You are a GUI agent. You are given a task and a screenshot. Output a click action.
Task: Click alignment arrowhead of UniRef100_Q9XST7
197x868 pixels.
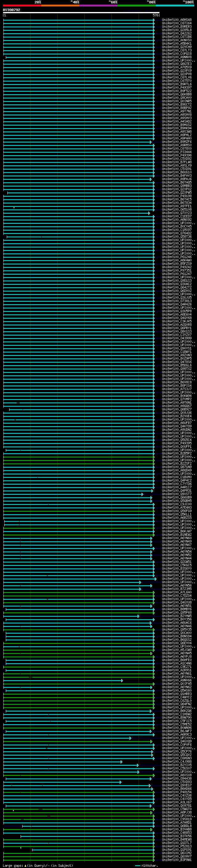(142, 494)
